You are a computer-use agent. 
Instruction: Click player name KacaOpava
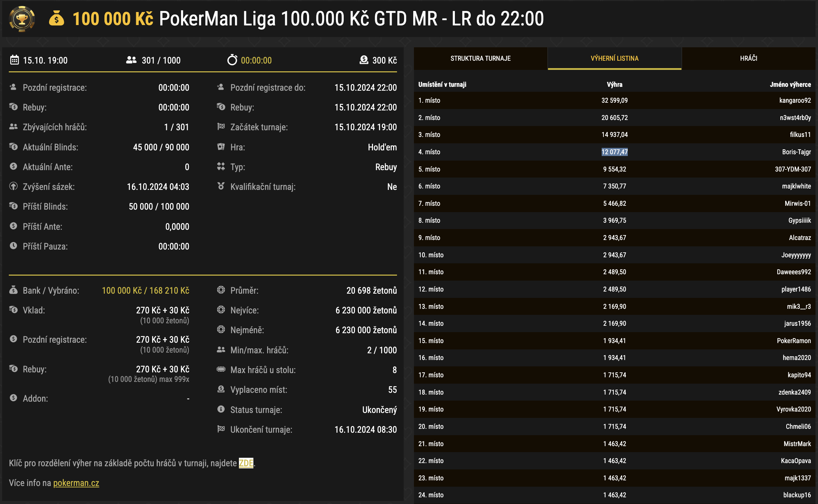[x=796, y=461]
